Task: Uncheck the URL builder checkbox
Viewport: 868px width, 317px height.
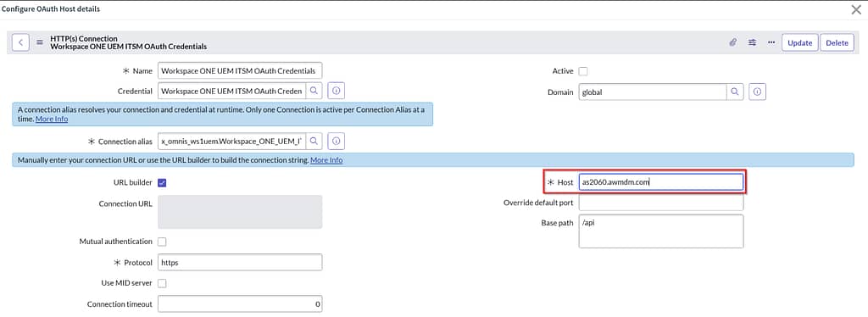Action: point(162,182)
